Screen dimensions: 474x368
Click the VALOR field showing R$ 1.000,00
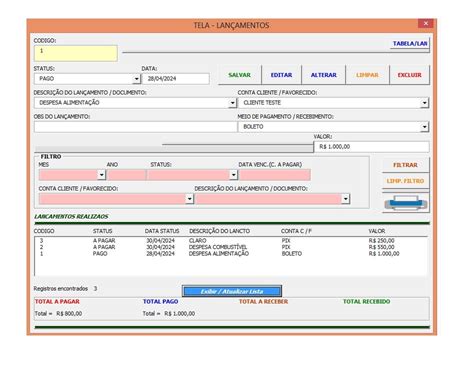[x=371, y=147]
